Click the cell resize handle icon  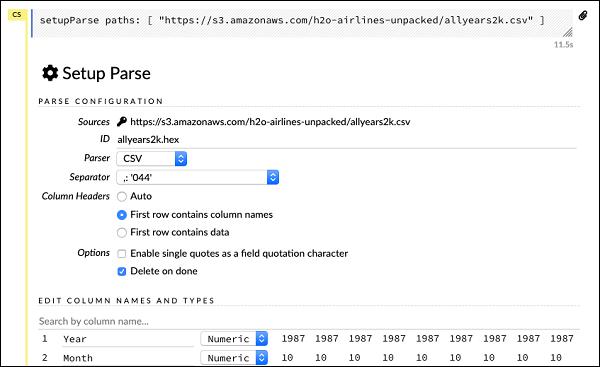[x=567, y=32]
